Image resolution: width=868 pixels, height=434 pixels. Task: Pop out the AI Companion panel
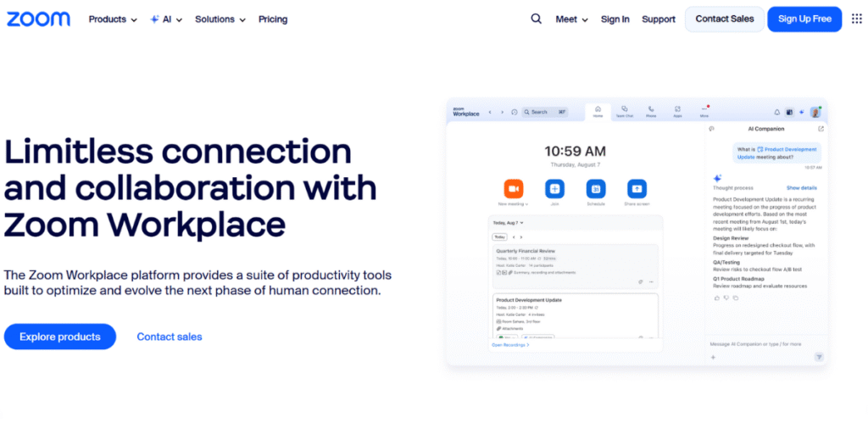[821, 129]
